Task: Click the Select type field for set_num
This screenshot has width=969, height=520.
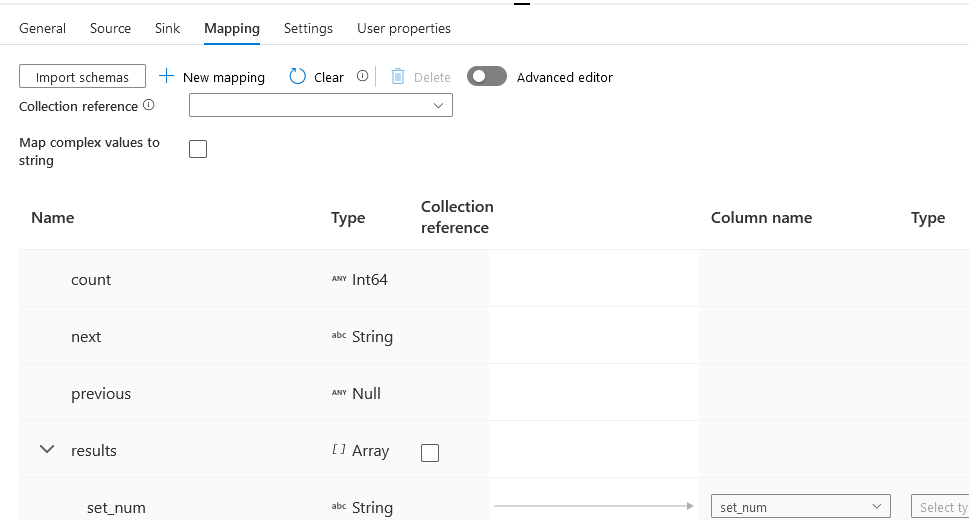Action: point(940,507)
